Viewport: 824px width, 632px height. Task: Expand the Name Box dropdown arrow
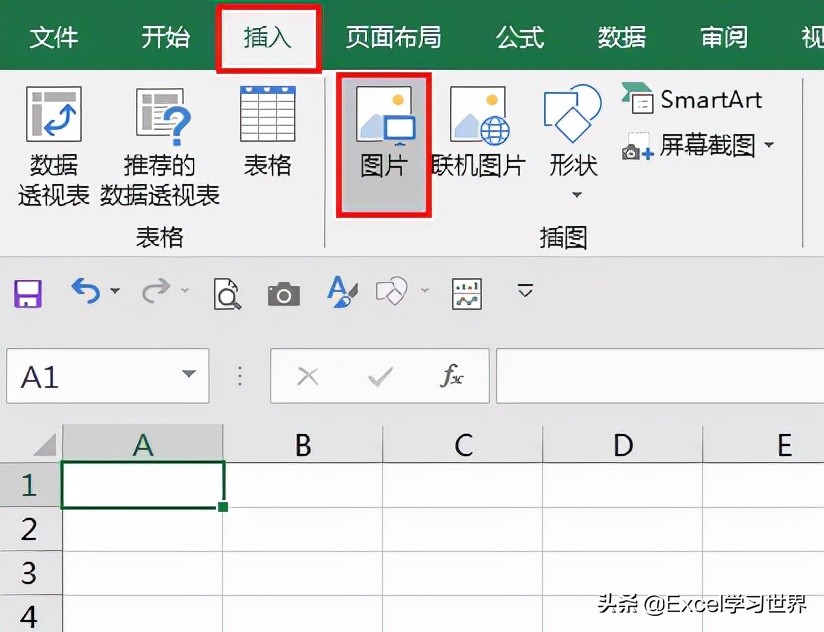[x=189, y=374]
